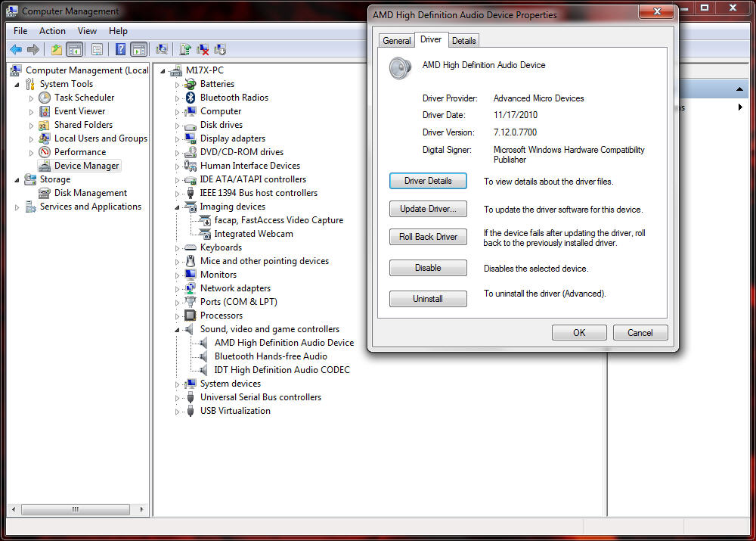Click the Uninstall button in dialog
Image resolution: width=756 pixels, height=541 pixels.
[x=428, y=299]
